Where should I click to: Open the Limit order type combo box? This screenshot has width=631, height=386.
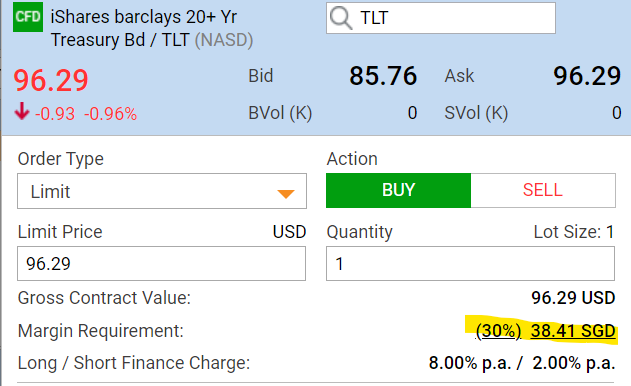coord(162,191)
